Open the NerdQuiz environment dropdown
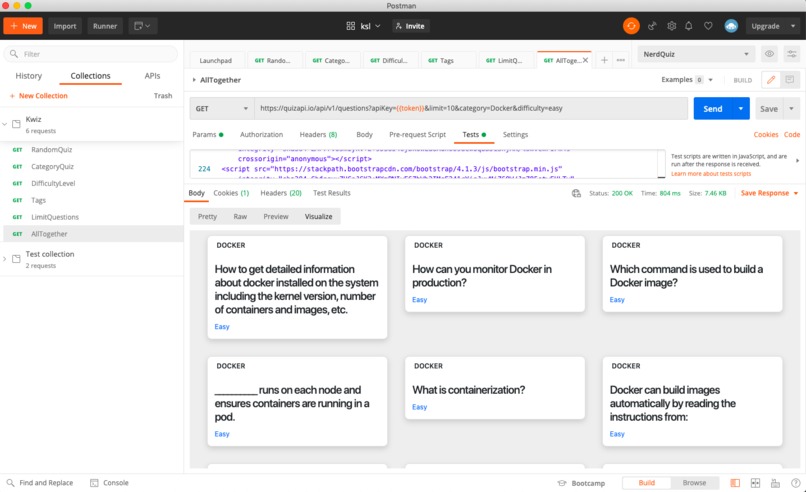The image size is (806, 492). (x=696, y=54)
